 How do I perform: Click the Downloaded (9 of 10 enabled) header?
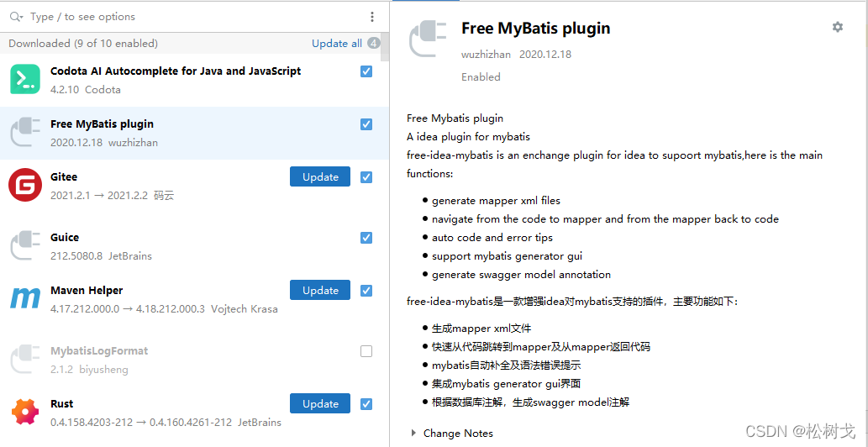pos(83,43)
